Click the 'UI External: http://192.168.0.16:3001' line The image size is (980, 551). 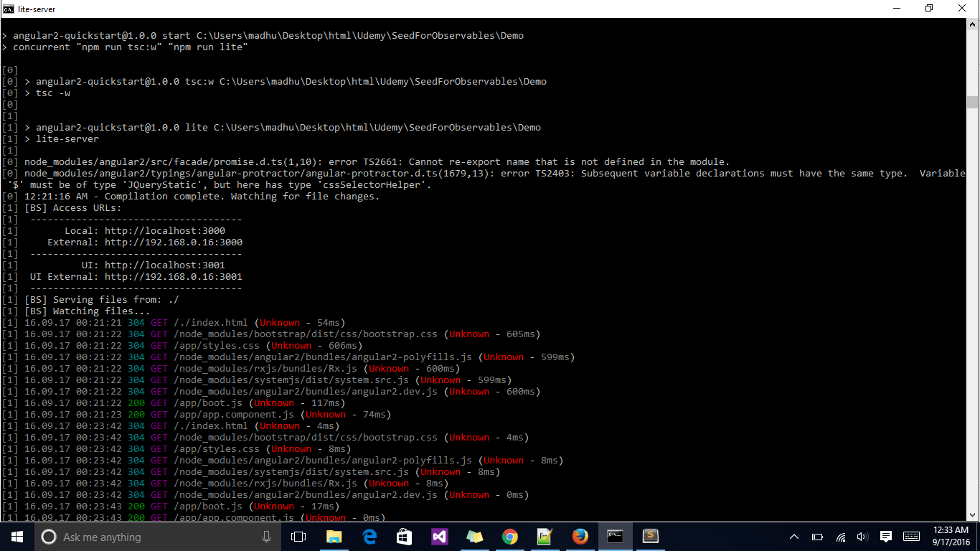pos(136,277)
